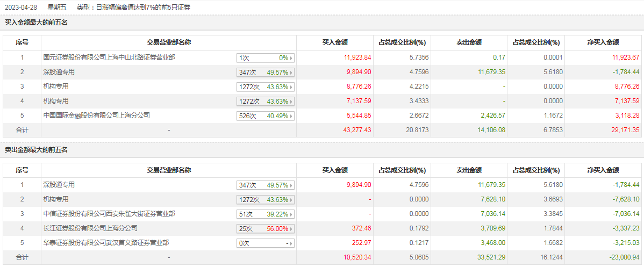The height and width of the screenshot is (267, 644).
Task: Open 国元证券上海中山北路证券营业部 link
Action: click(x=109, y=57)
